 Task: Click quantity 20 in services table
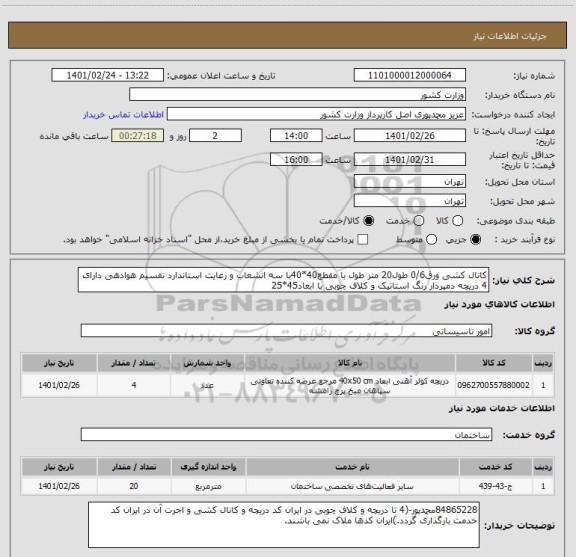tap(134, 486)
